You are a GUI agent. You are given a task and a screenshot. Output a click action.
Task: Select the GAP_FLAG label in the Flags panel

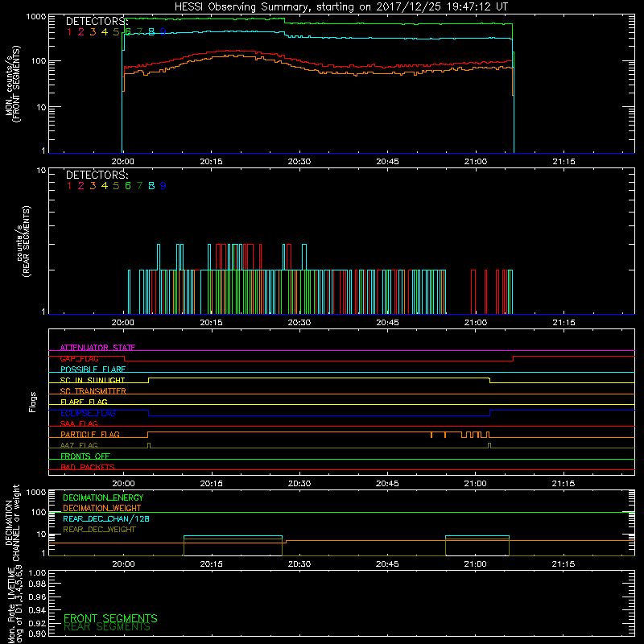79,358
